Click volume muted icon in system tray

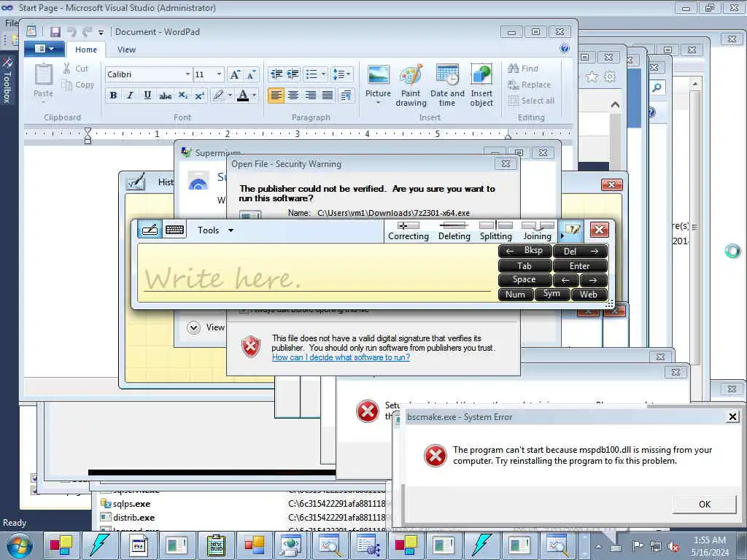pyautogui.click(x=674, y=547)
